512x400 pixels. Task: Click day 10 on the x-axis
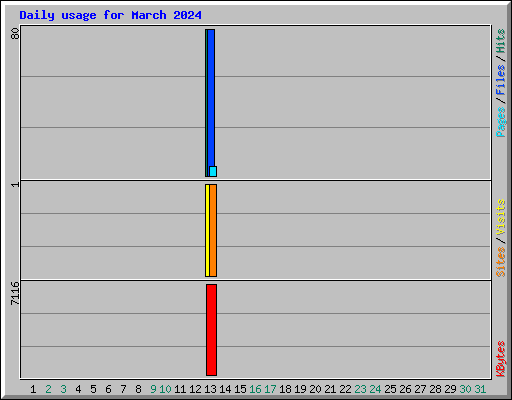click(165, 389)
